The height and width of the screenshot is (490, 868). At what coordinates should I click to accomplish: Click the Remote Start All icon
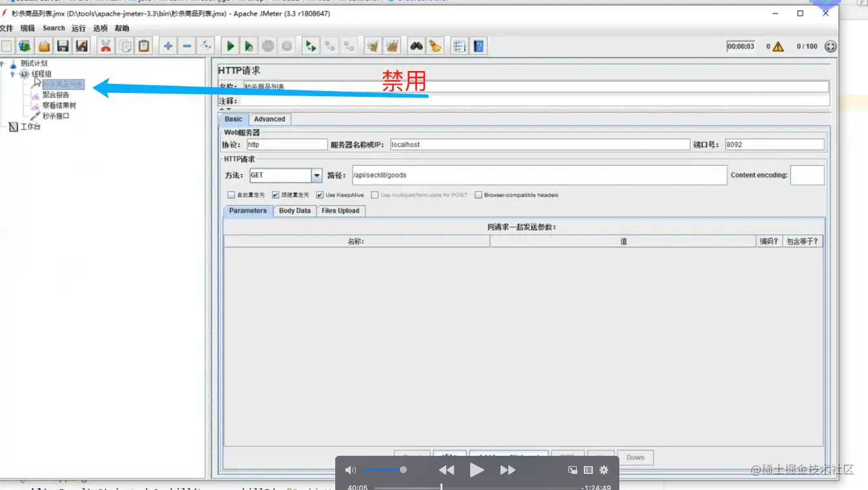click(x=311, y=46)
